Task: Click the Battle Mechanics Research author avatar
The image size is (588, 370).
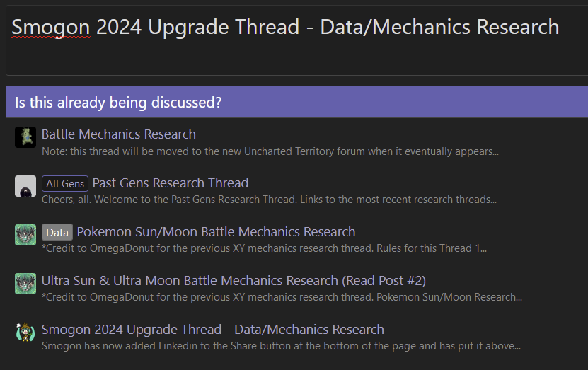Action: coord(25,137)
